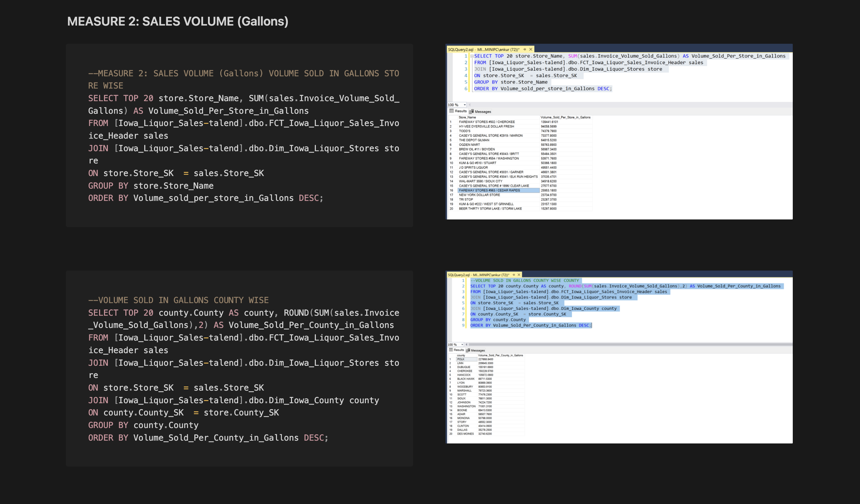Click the pin icon on the SQLQuery2.sql tab

point(525,49)
